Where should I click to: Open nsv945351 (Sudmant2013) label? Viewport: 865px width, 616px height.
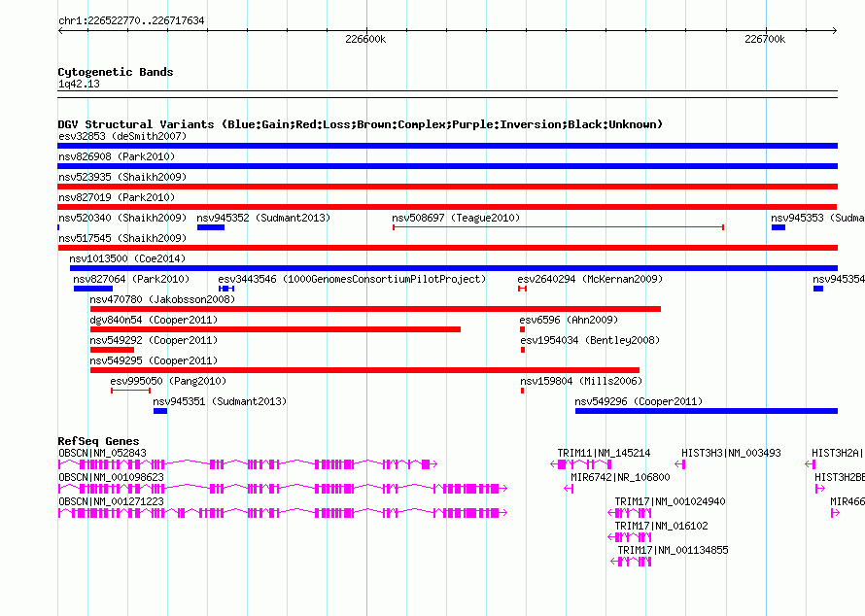coord(220,401)
